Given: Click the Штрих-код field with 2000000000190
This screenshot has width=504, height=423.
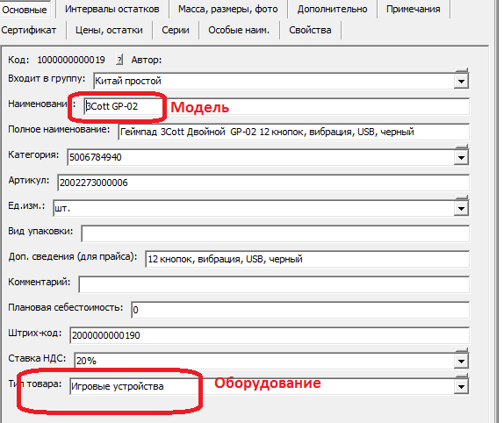Looking at the screenshot, I should [x=270, y=335].
